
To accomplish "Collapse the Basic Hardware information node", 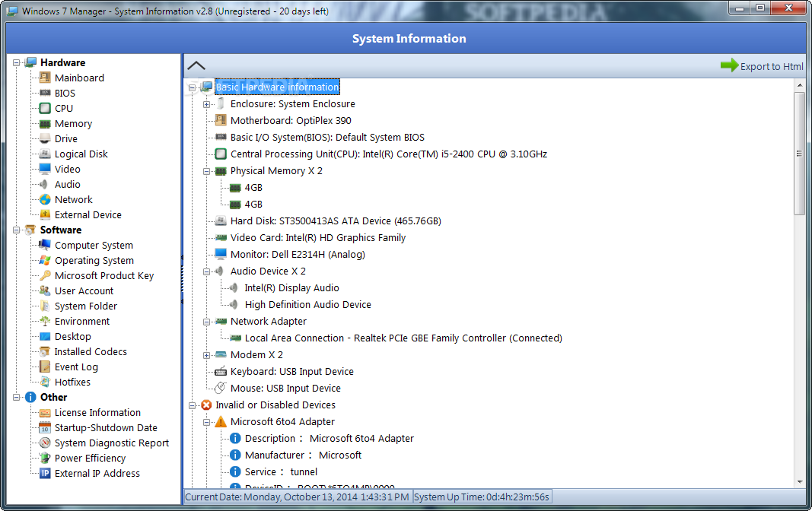I will [x=192, y=87].
